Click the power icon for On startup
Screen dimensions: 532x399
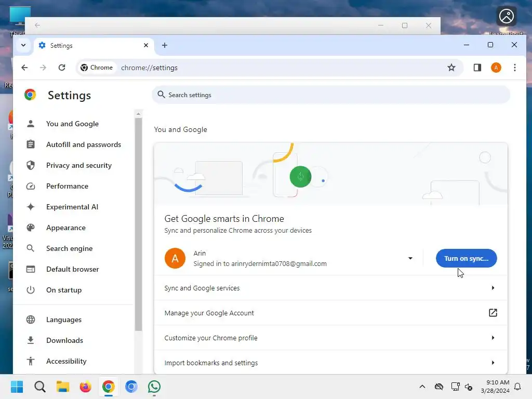point(31,290)
